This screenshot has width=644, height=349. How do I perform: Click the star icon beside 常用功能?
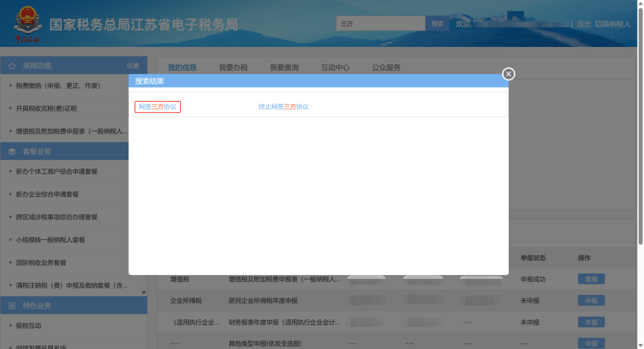(12, 66)
